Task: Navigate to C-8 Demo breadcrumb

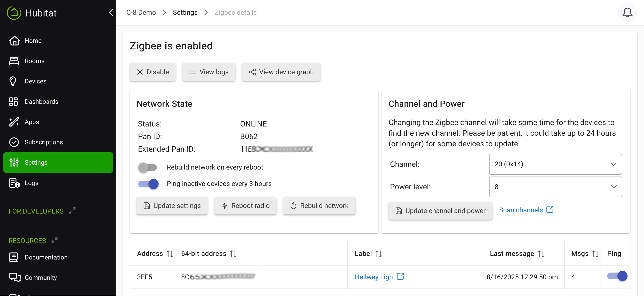Action: [x=141, y=13]
